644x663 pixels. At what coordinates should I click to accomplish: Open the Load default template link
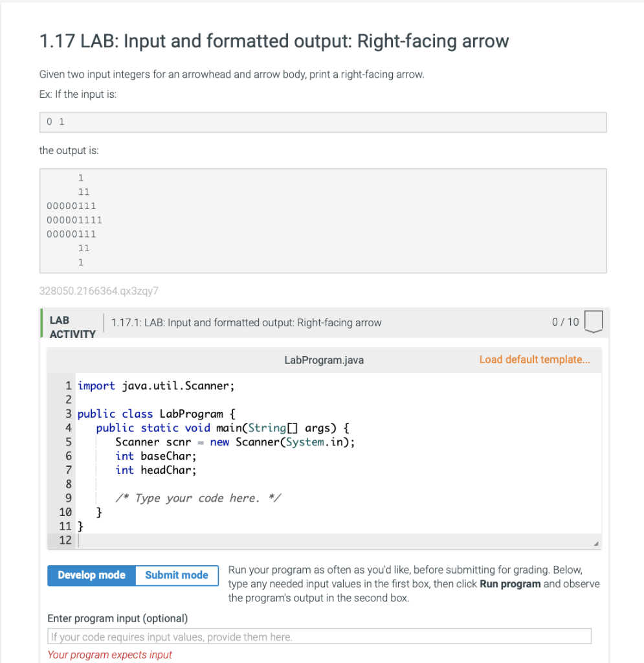[x=535, y=359]
